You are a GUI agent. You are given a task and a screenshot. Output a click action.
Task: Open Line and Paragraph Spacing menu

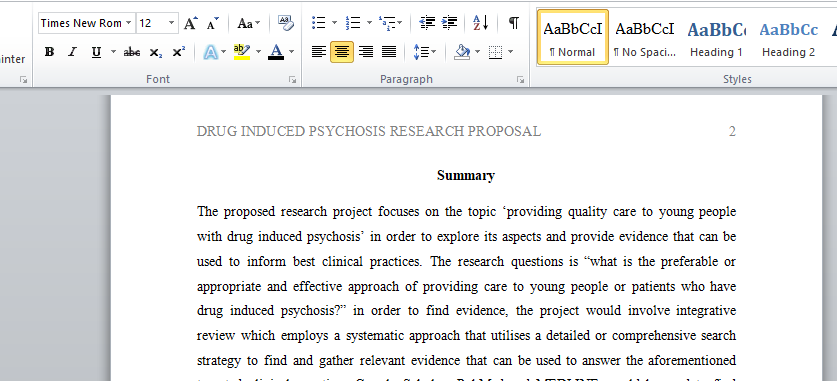click(x=425, y=52)
